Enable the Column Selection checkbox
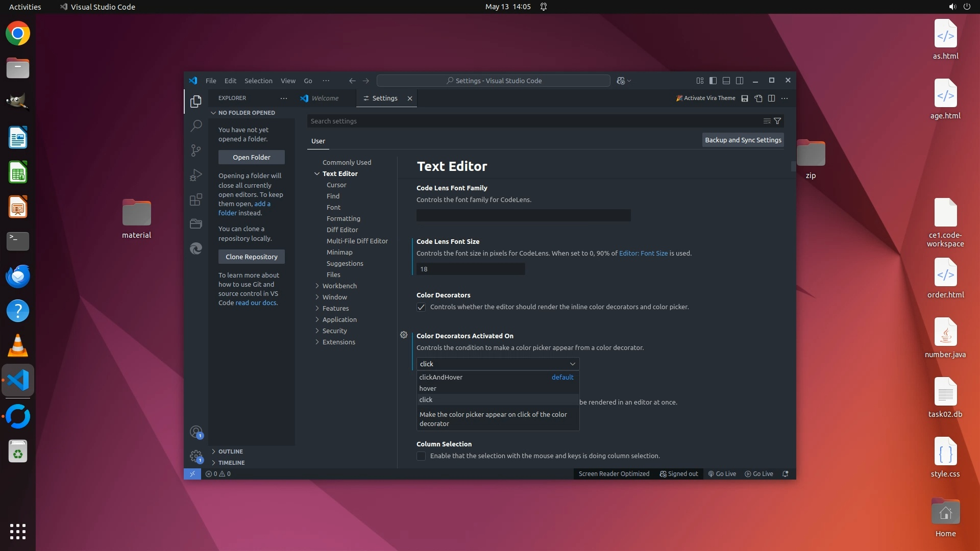Viewport: 980px width, 551px height. (421, 456)
